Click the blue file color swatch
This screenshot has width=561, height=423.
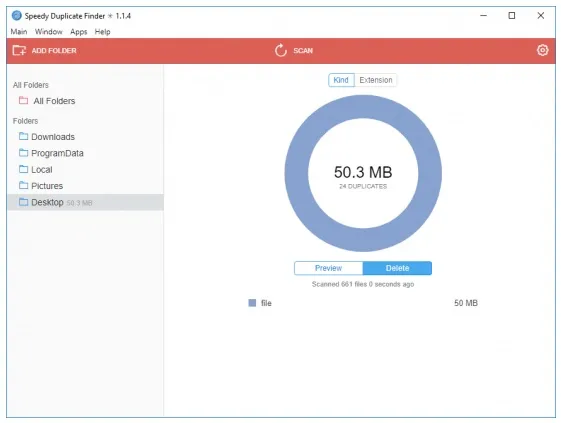[252, 303]
